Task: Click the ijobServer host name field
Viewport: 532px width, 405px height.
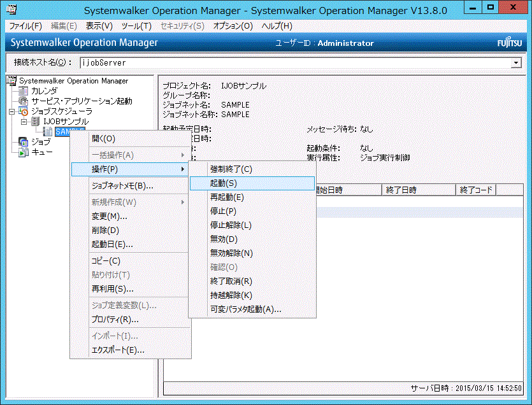Action: [x=296, y=63]
